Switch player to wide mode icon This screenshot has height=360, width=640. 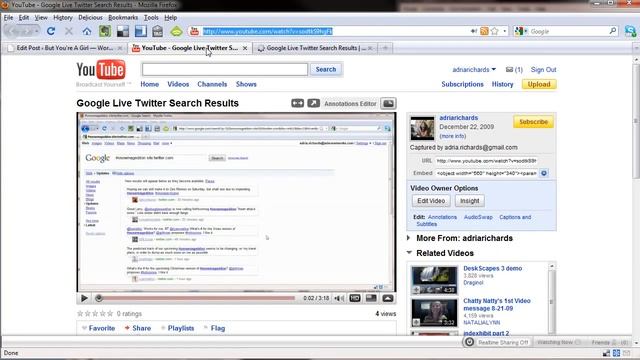(x=371, y=298)
